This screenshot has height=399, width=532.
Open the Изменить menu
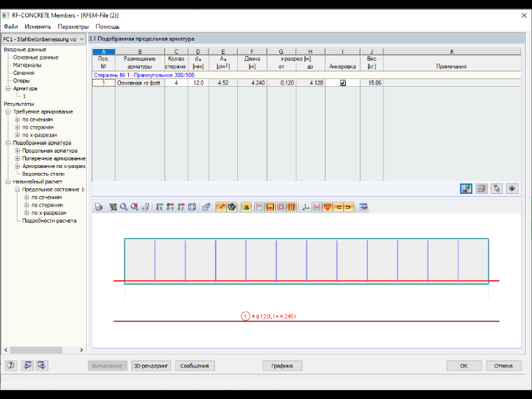[x=38, y=27]
